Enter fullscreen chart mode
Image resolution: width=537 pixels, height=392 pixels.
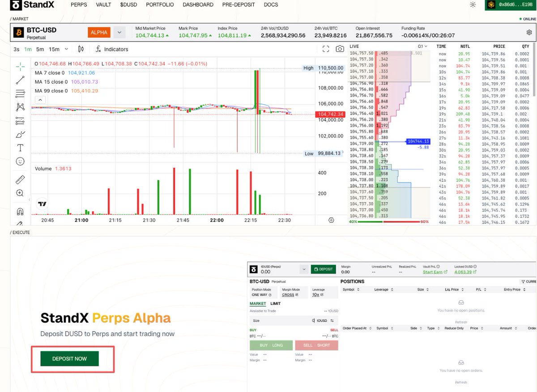326,49
